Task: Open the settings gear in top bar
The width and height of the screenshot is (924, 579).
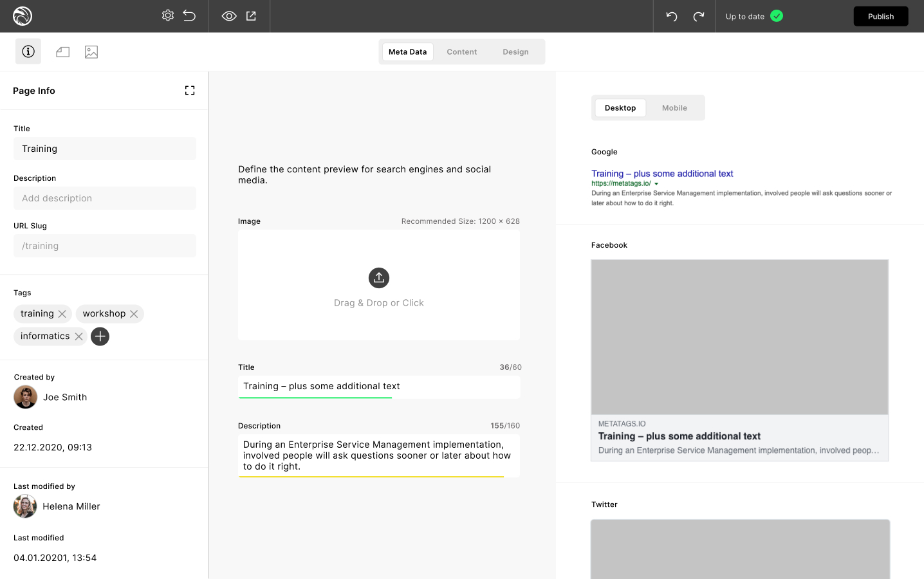Action: pos(168,15)
